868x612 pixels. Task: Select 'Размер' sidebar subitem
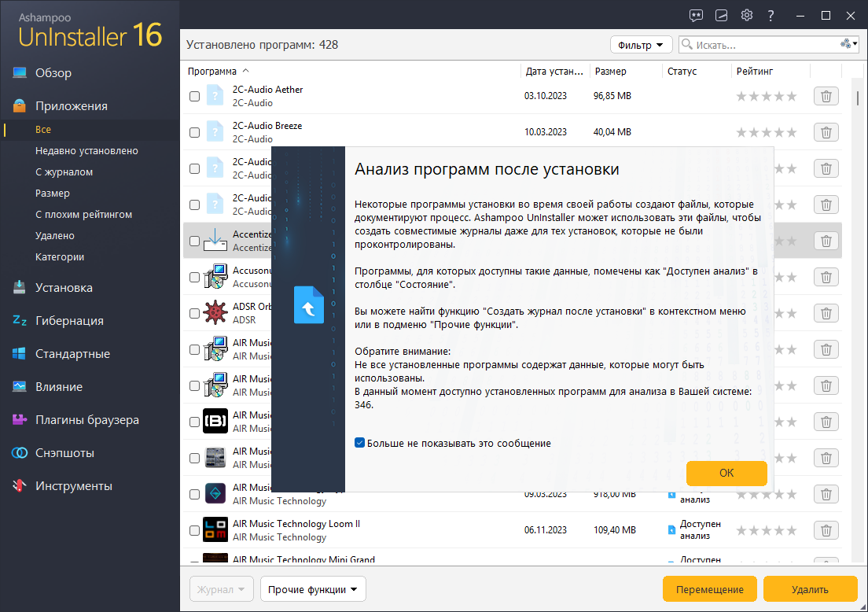[53, 194]
